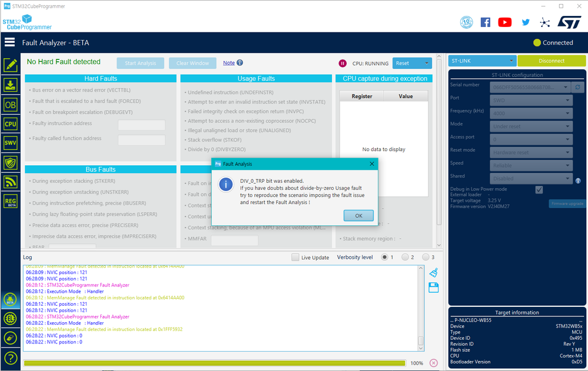Clear the log with broom icon
The image size is (588, 371).
click(x=434, y=272)
